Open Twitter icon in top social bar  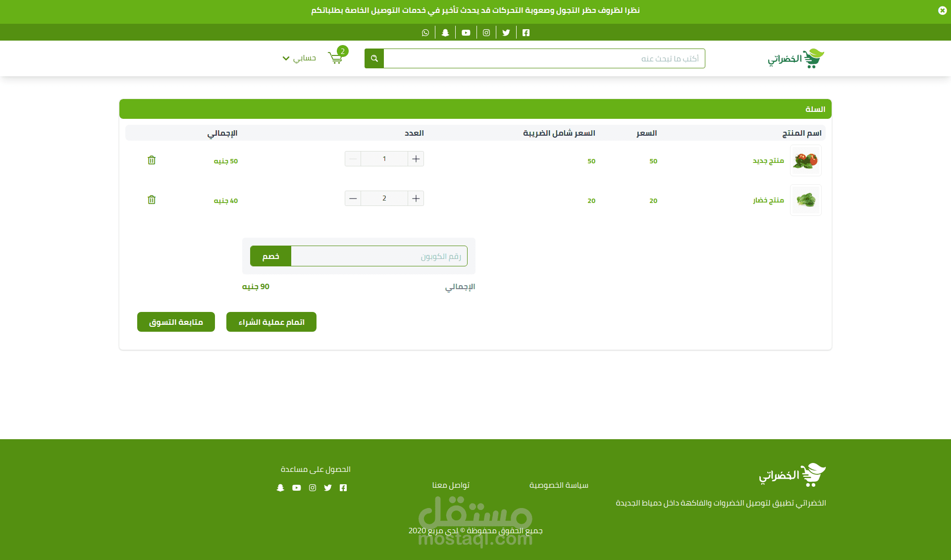(x=506, y=33)
